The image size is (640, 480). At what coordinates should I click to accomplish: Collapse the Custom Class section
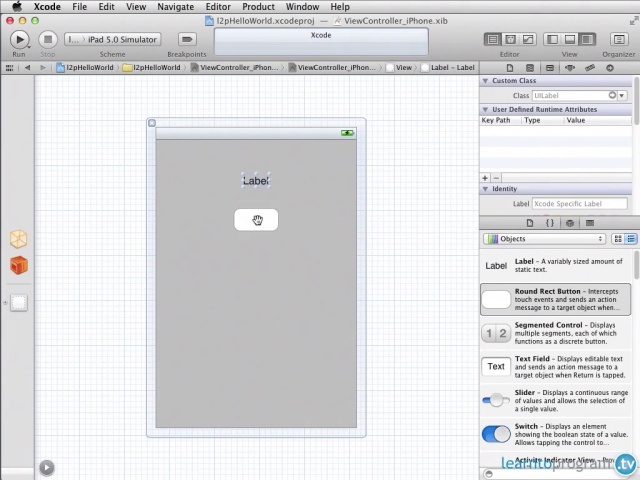click(486, 81)
